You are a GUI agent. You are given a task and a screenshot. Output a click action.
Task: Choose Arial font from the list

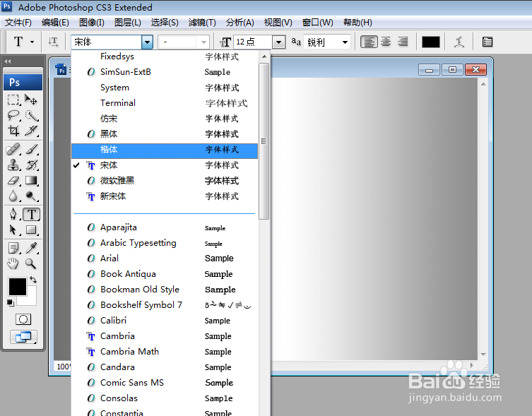(x=165, y=258)
